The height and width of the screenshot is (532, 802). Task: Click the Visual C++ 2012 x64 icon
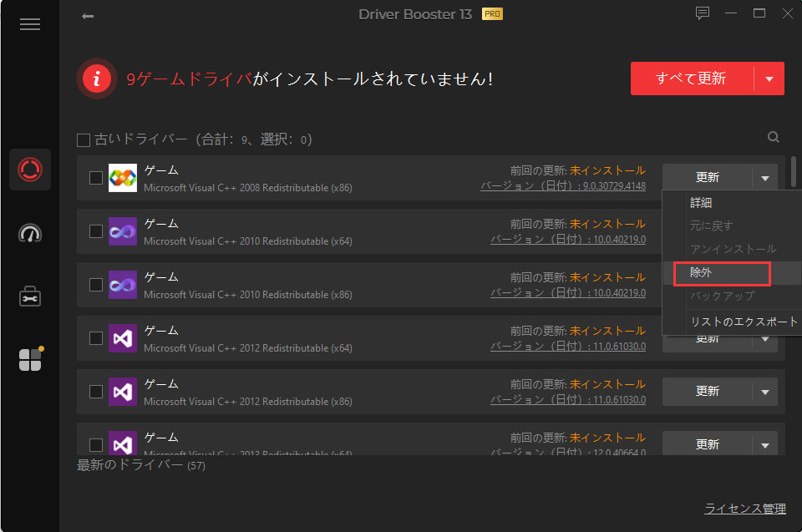click(123, 338)
